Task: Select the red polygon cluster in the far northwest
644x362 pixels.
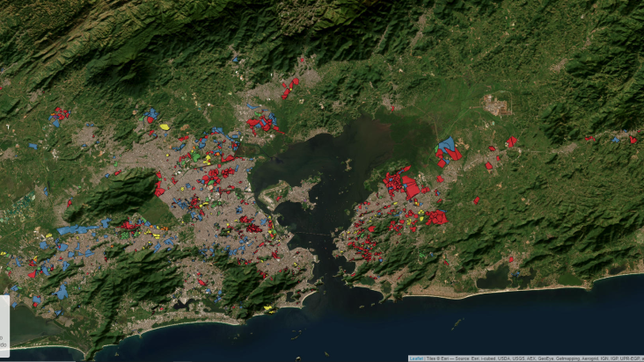Action: (x=60, y=114)
